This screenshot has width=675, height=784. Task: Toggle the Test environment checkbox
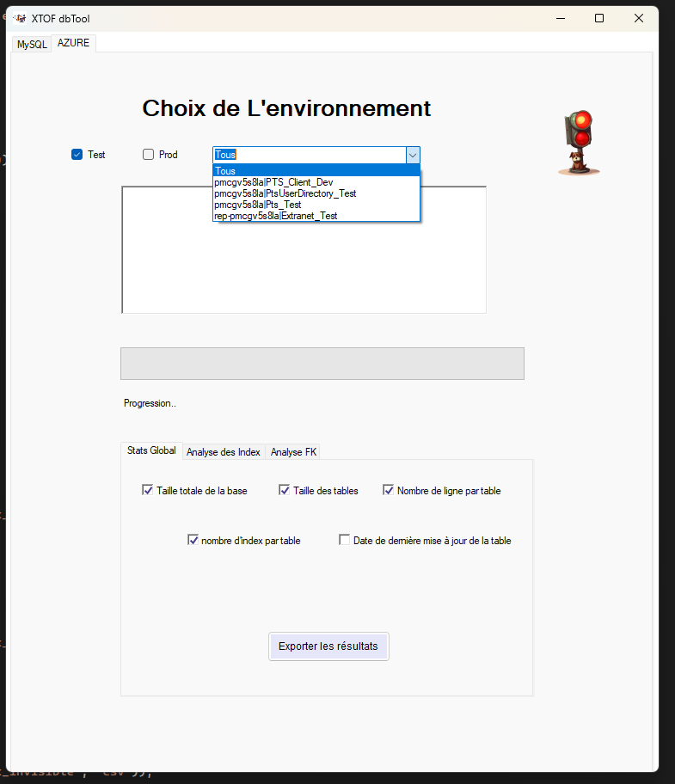click(77, 155)
